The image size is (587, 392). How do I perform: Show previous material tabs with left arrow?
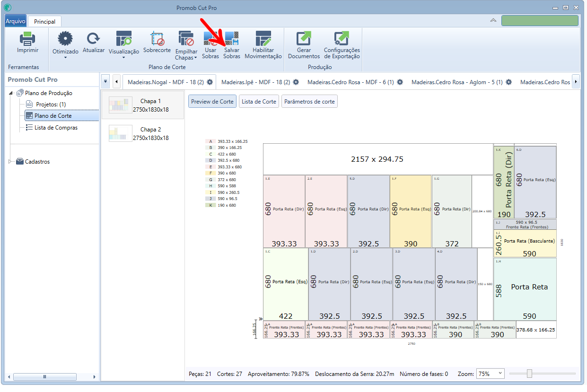tap(117, 81)
